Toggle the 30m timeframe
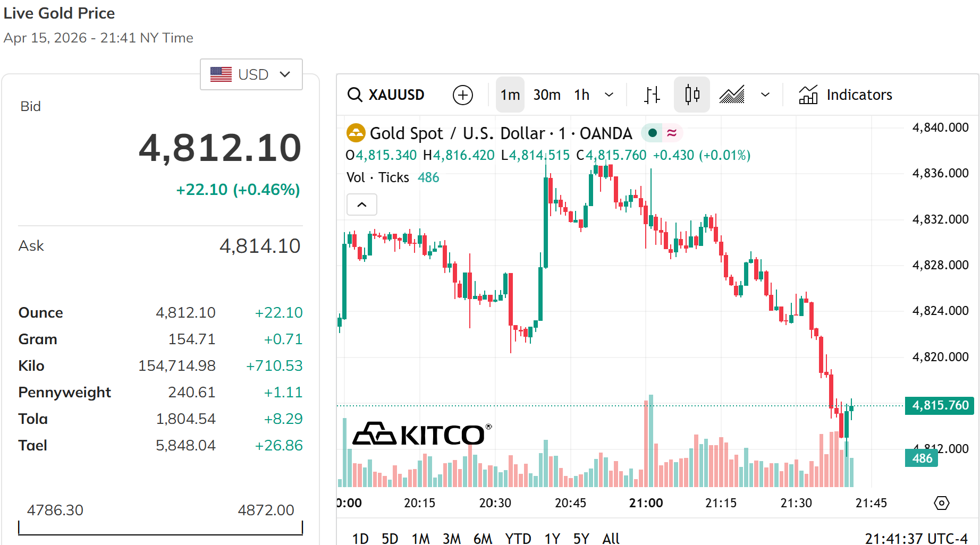The width and height of the screenshot is (980, 545). point(547,95)
